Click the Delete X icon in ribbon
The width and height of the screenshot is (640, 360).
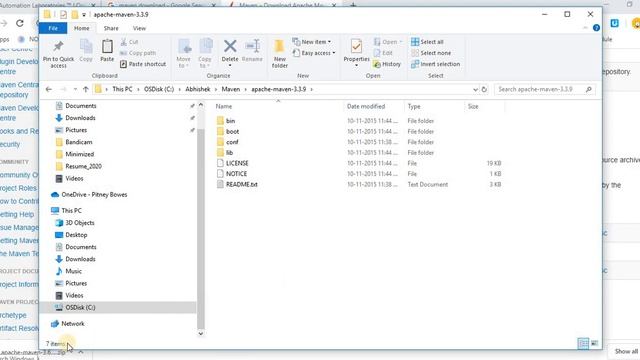pos(230,46)
